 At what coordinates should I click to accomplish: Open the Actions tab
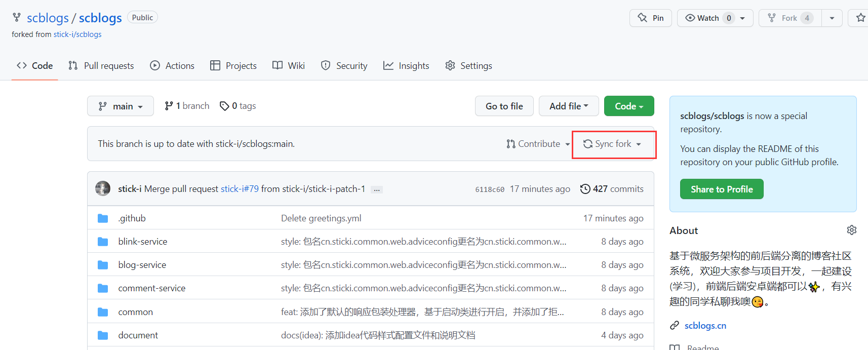tap(172, 65)
